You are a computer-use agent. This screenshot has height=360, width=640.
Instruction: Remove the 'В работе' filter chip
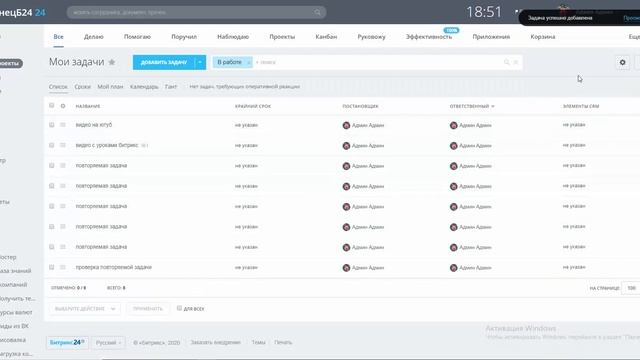click(x=249, y=62)
